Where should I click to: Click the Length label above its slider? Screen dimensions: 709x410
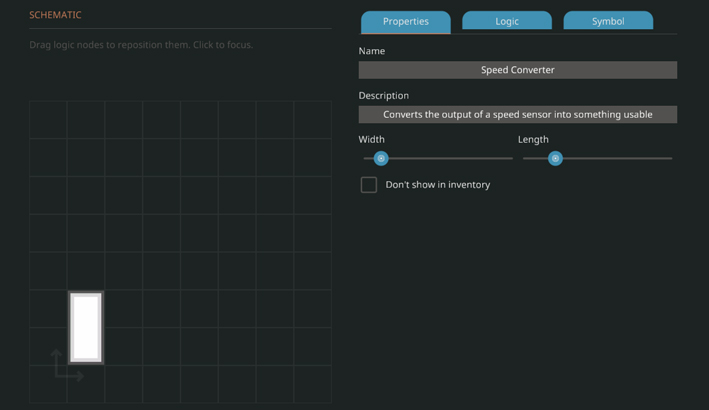point(533,139)
